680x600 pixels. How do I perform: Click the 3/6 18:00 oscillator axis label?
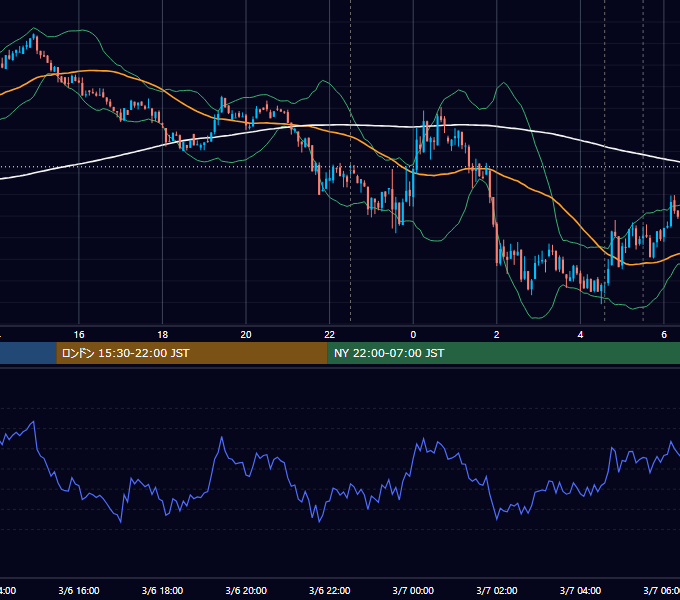pos(163,590)
